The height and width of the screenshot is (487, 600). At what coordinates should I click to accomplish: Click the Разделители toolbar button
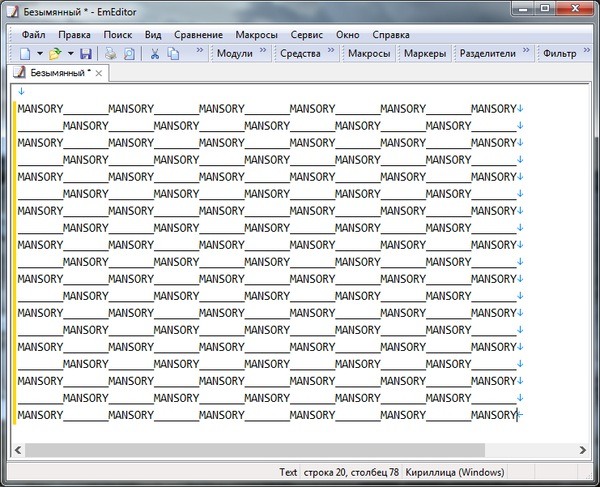click(488, 53)
